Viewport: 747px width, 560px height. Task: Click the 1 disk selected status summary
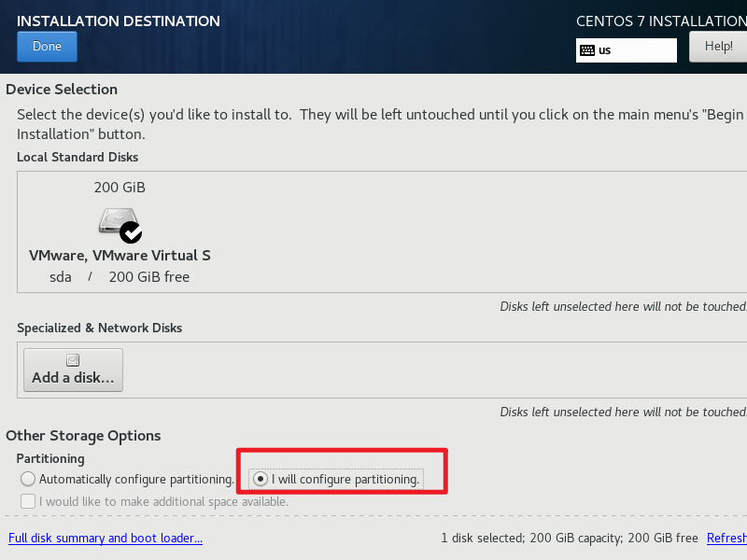570,539
